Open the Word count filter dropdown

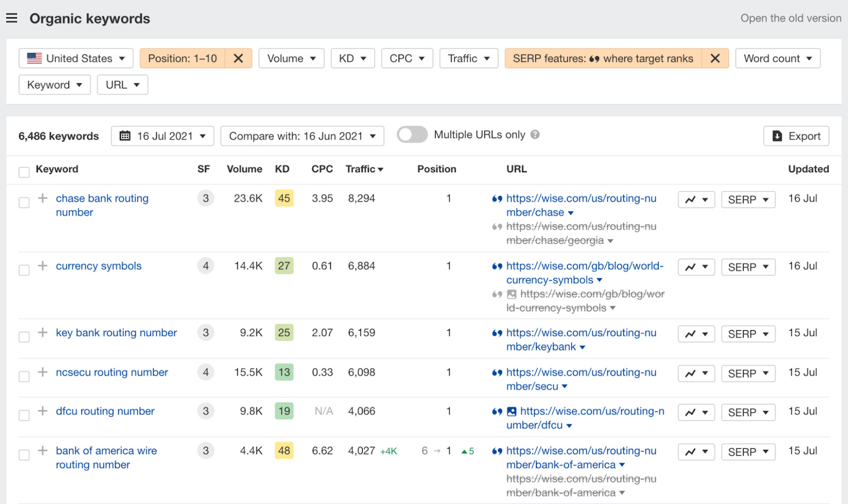click(778, 58)
